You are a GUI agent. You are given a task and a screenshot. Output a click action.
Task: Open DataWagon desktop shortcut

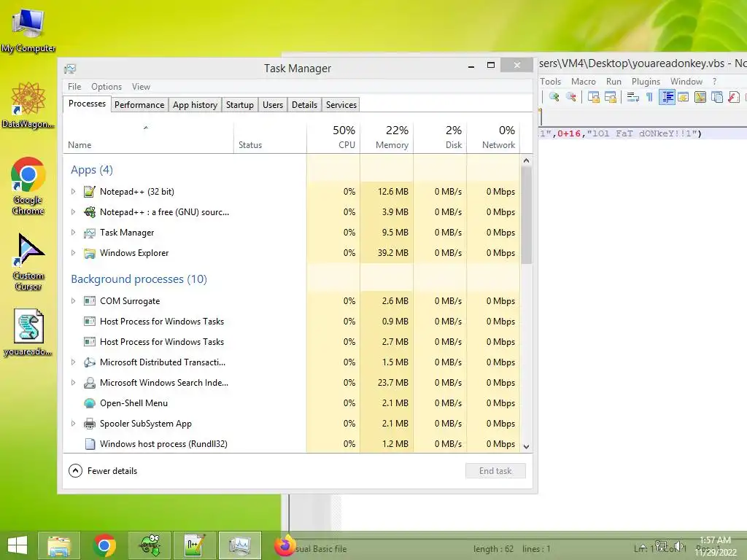[x=28, y=105]
